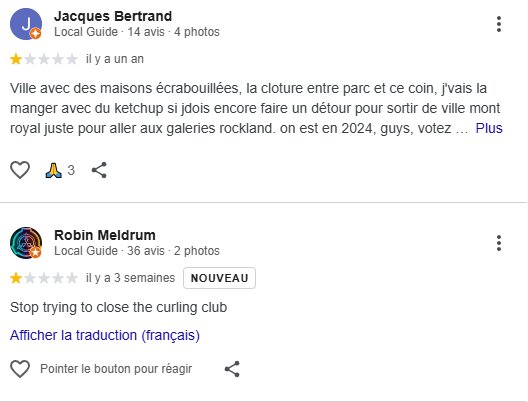Like Robin Meldrum's review with heart icon
This screenshot has height=402, width=528.
click(20, 369)
